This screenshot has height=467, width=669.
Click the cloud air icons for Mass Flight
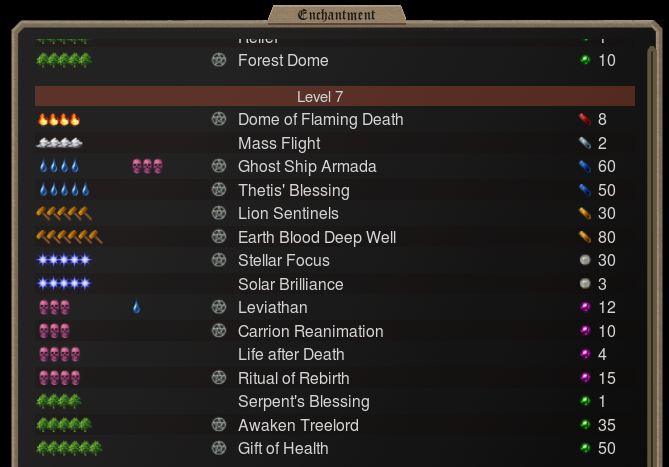59,143
